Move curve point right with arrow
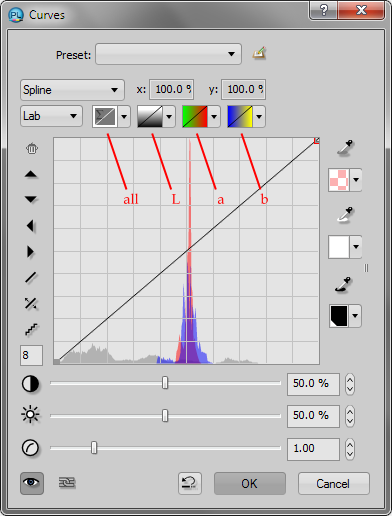Screen dimensions: 392x516 [x=30, y=252]
